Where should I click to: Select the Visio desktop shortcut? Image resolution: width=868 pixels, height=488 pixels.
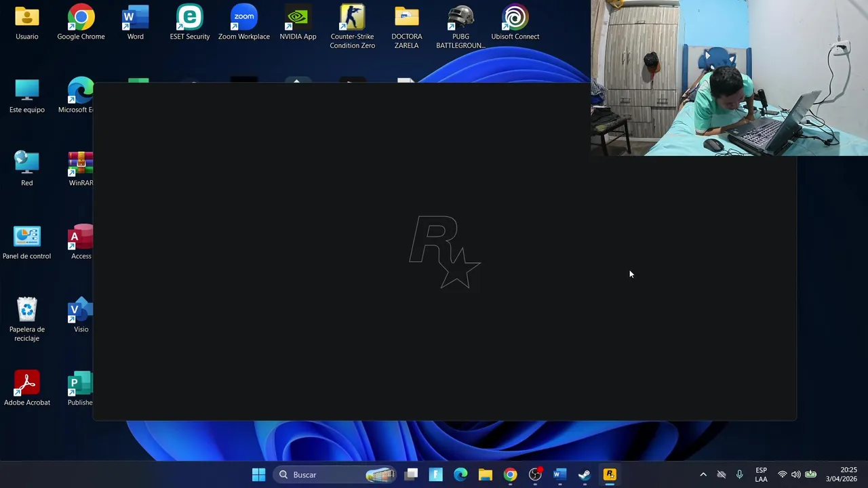click(x=81, y=315)
